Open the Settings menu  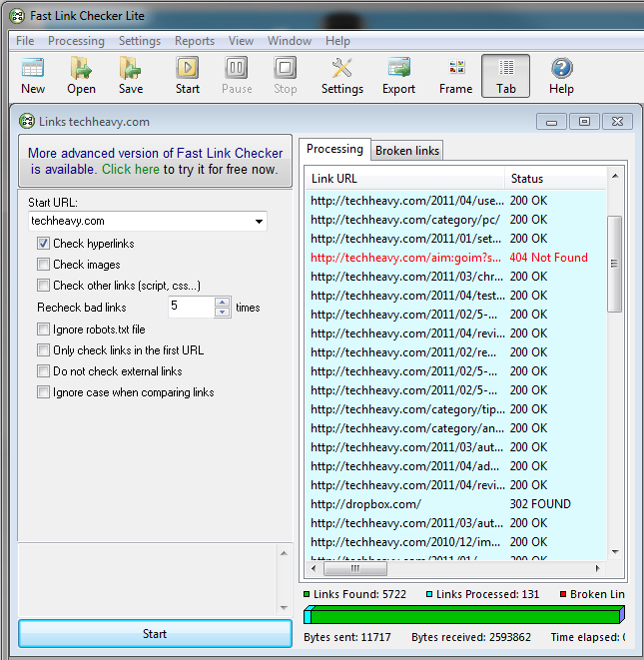[x=140, y=41]
